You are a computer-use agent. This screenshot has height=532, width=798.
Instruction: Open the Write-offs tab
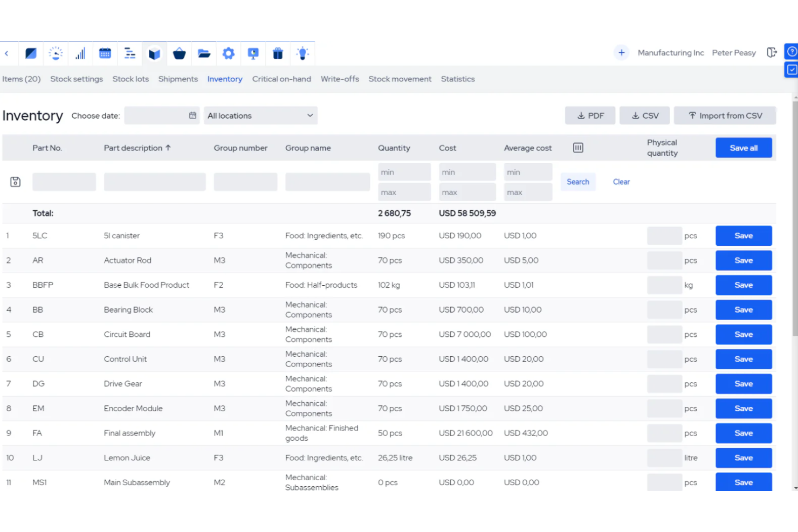tap(340, 79)
